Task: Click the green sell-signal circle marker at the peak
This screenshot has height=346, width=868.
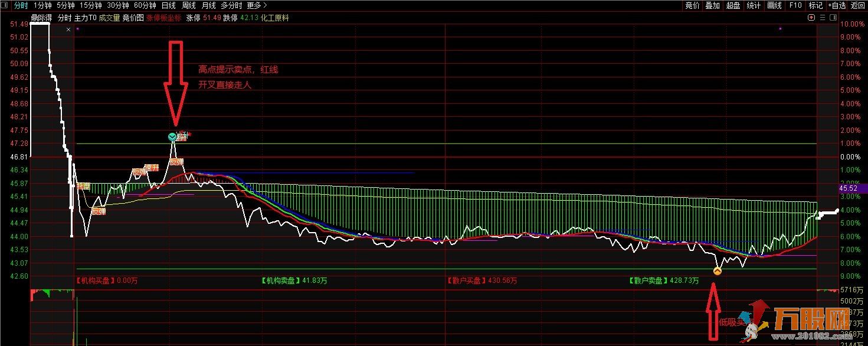Action: click(172, 137)
